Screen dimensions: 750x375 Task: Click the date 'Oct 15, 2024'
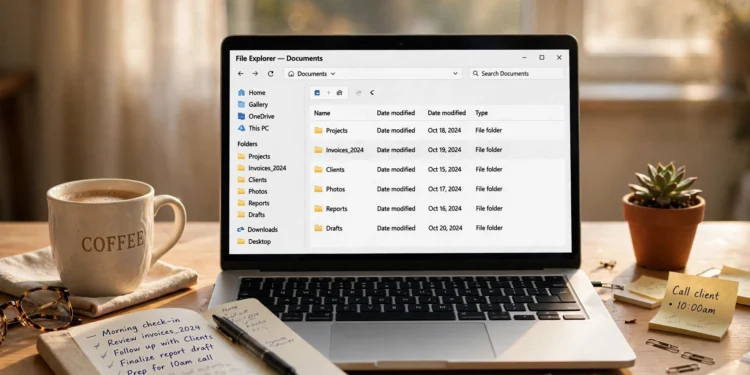pyautogui.click(x=445, y=169)
